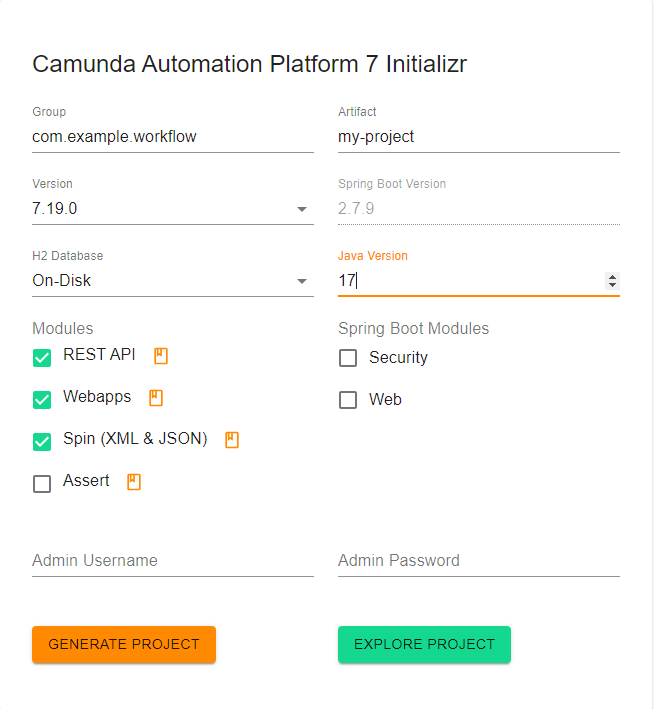
Task: Click the Java Version number field
Action: [470, 281]
